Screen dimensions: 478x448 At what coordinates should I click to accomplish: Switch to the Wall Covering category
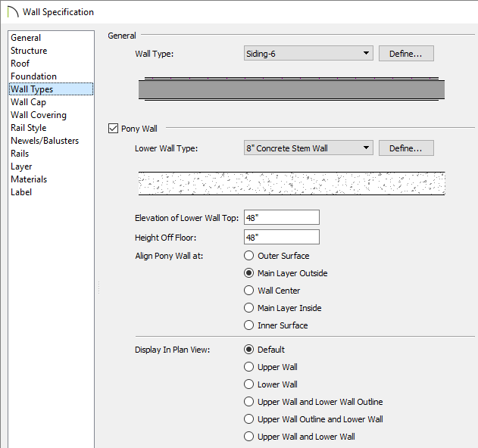coord(39,115)
